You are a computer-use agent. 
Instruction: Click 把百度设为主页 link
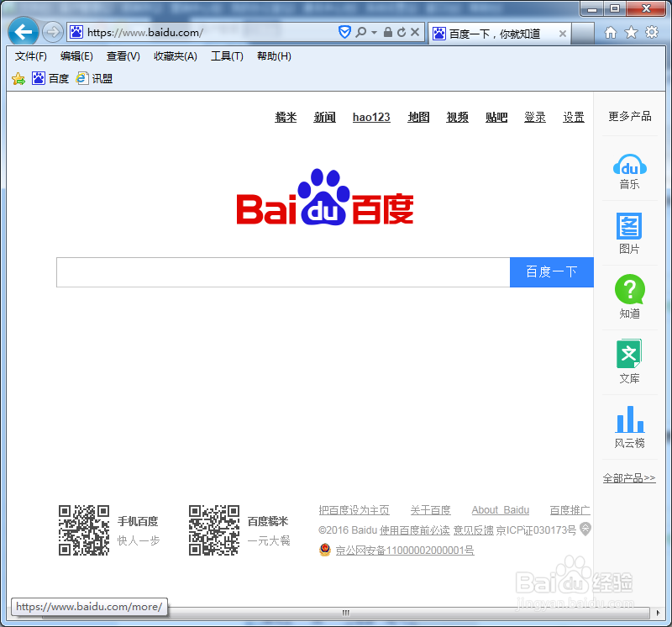[354, 510]
